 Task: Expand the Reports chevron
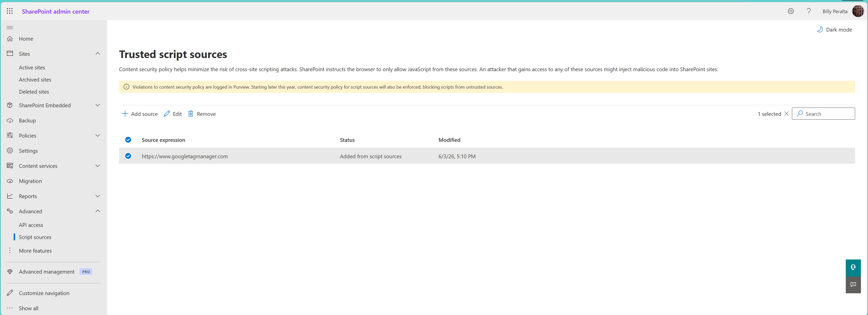[98, 196]
